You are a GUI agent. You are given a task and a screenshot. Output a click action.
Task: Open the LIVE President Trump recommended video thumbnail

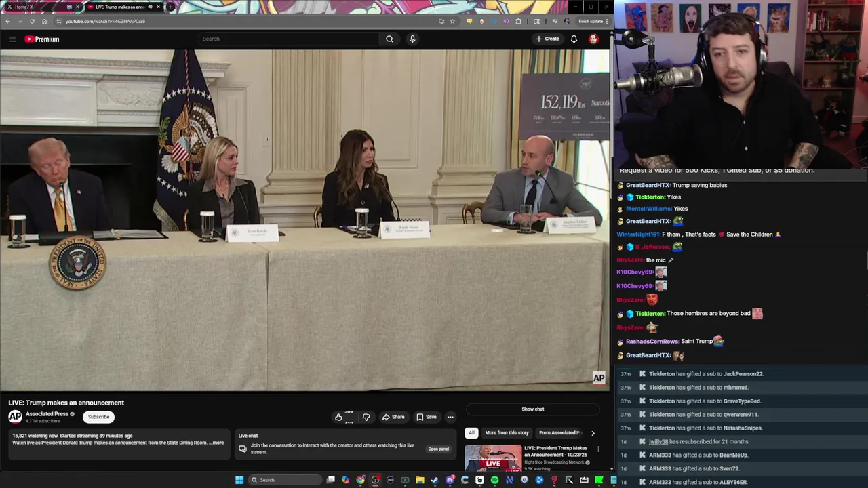coord(493,457)
